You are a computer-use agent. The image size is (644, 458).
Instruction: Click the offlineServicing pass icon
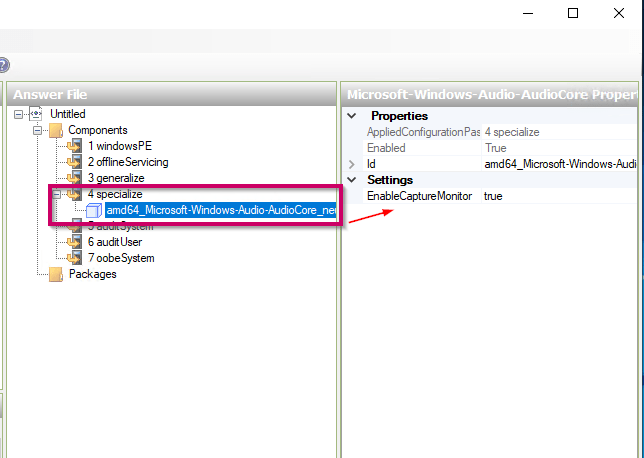(x=73, y=162)
